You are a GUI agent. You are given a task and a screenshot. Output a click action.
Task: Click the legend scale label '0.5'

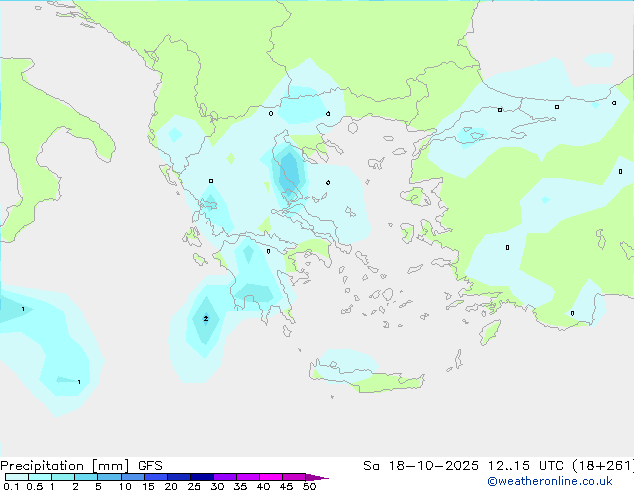[x=34, y=486]
